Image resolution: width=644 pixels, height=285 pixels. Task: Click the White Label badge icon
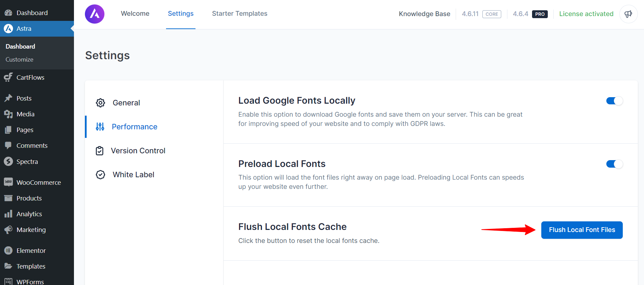point(100,174)
